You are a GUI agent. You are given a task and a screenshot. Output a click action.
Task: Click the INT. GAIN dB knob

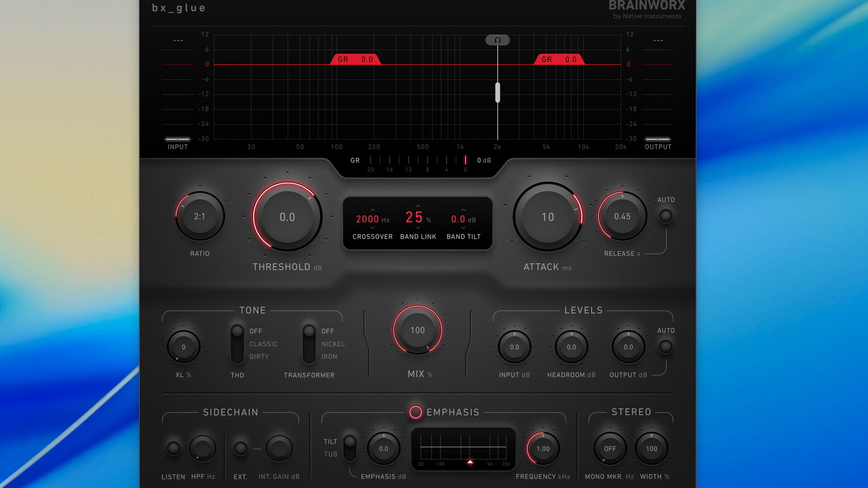tap(279, 448)
